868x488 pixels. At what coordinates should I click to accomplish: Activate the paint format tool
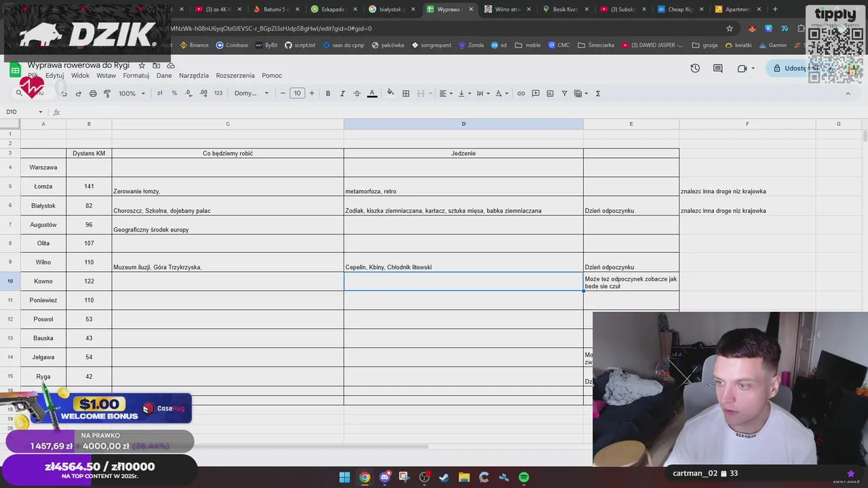(x=107, y=94)
